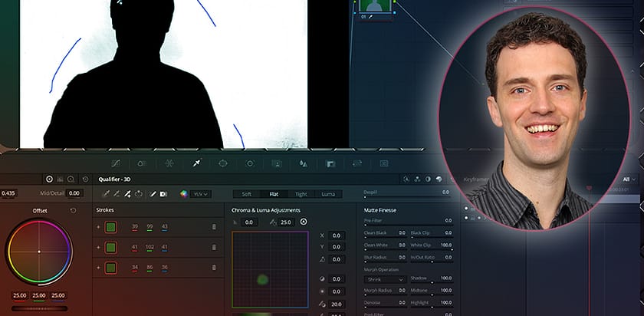The image size is (644, 316).
Task: Open the YUV color space dropdown
Action: pyautogui.click(x=201, y=194)
